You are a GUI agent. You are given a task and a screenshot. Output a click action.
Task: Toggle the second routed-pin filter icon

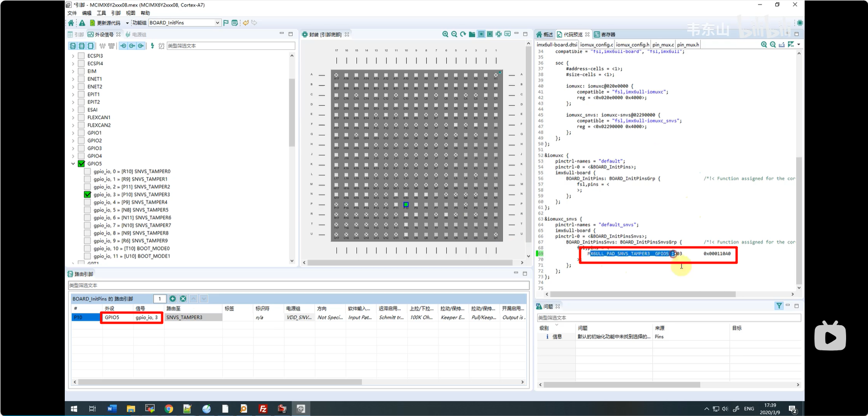[x=132, y=46]
